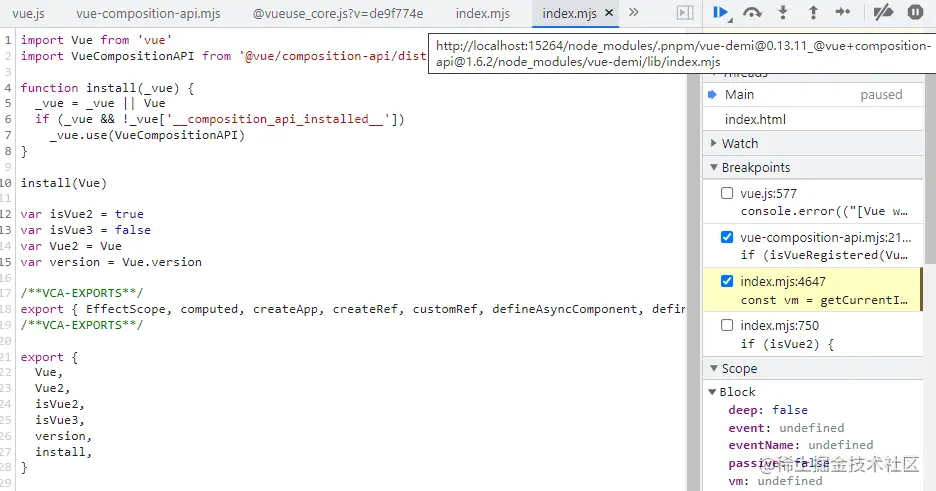This screenshot has width=936, height=491.
Task: Click line number 1 in gutter
Action: click(x=8, y=40)
